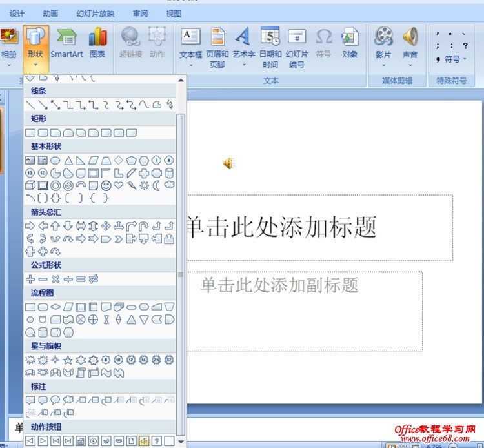Click the Photo Album (相册) icon
This screenshot has height=448, width=484.
[8, 36]
